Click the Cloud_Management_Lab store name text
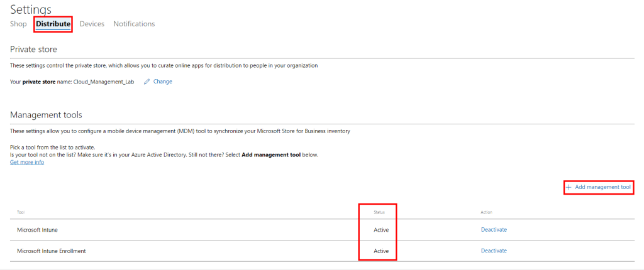The width and height of the screenshot is (644, 270). tap(104, 82)
